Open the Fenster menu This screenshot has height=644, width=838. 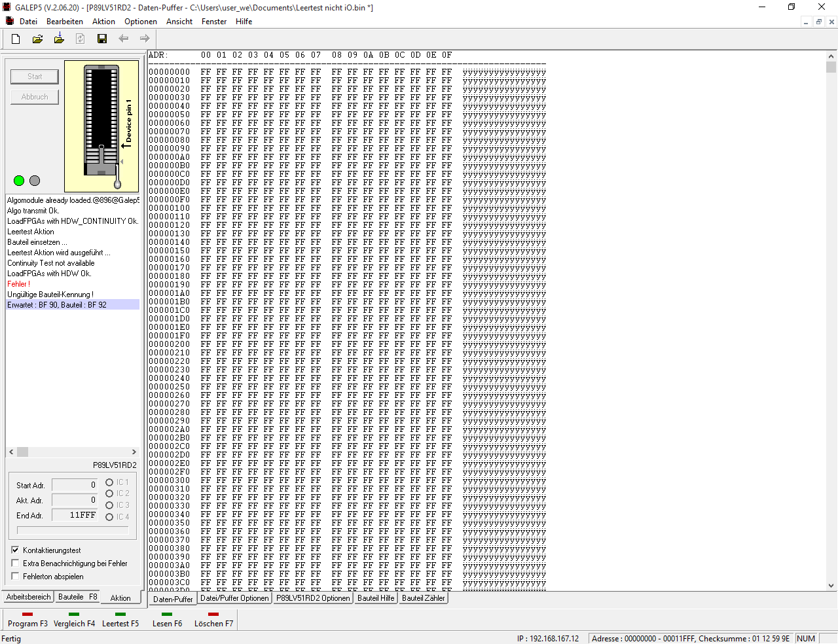(214, 22)
